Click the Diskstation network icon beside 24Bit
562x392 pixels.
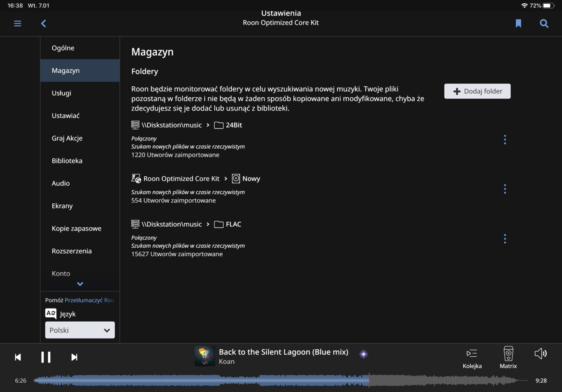[135, 125]
